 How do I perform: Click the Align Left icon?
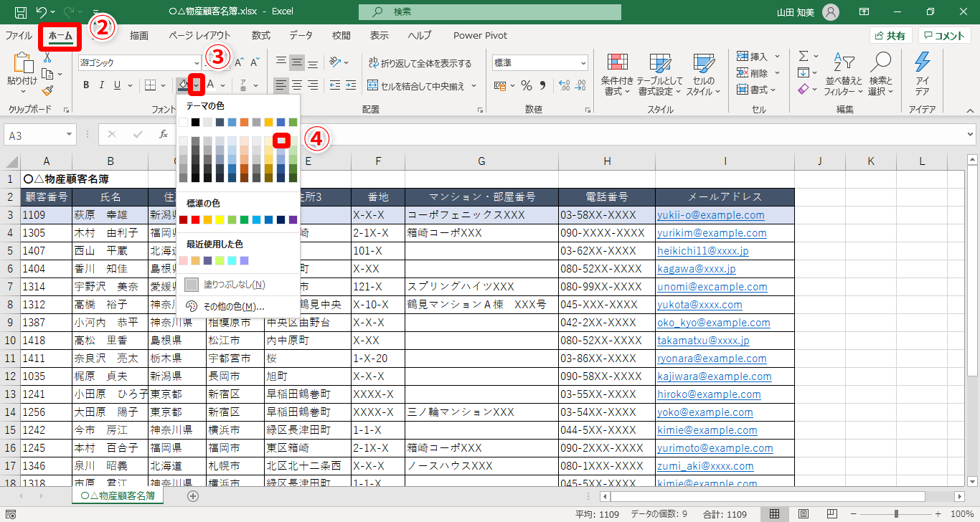click(x=281, y=85)
